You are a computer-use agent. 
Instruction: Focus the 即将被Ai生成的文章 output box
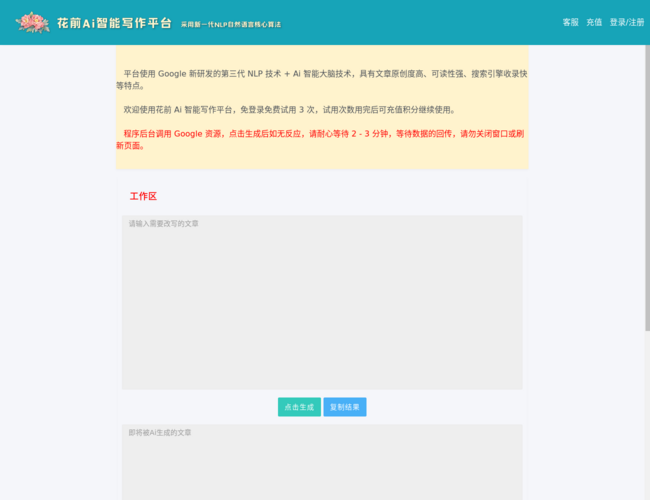(322, 462)
